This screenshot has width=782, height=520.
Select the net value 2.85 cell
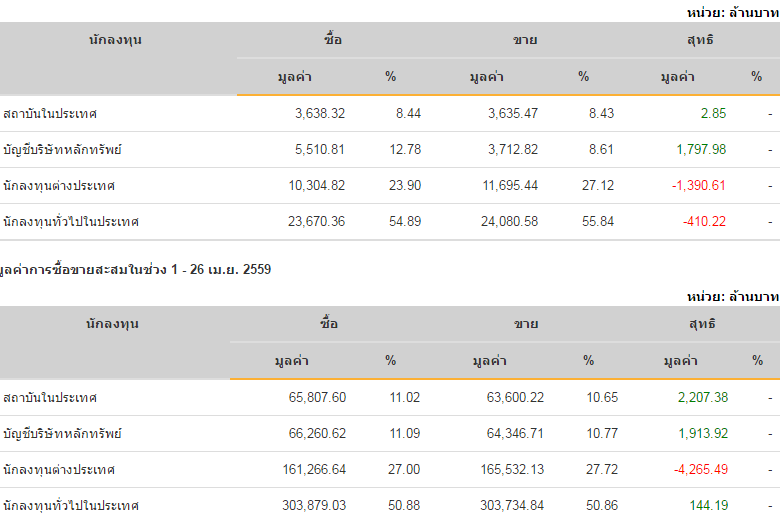click(713, 114)
